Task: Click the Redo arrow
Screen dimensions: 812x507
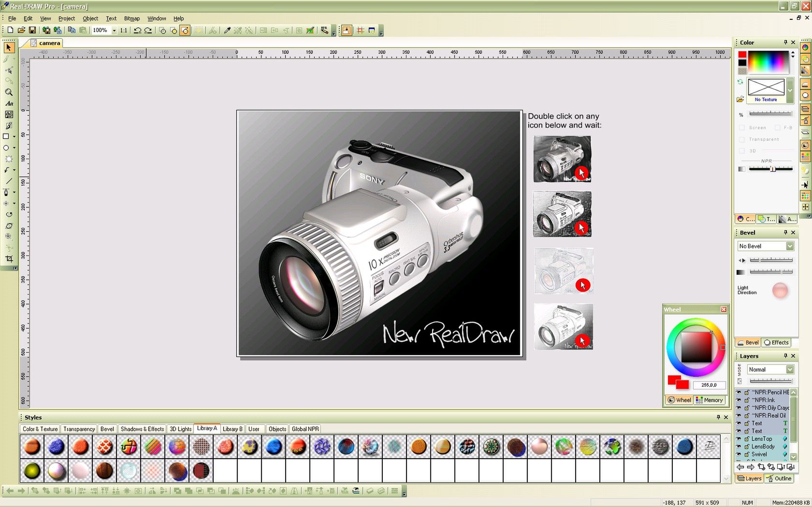Action: coord(148,30)
